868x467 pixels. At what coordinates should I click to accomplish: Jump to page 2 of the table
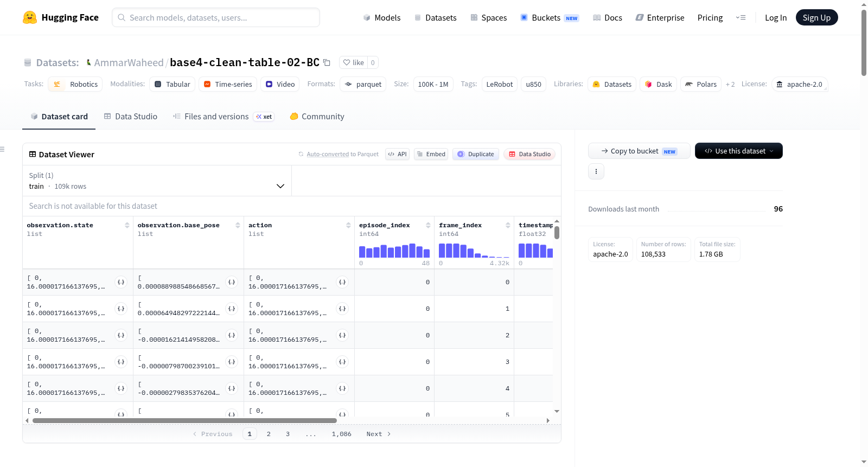click(x=269, y=434)
